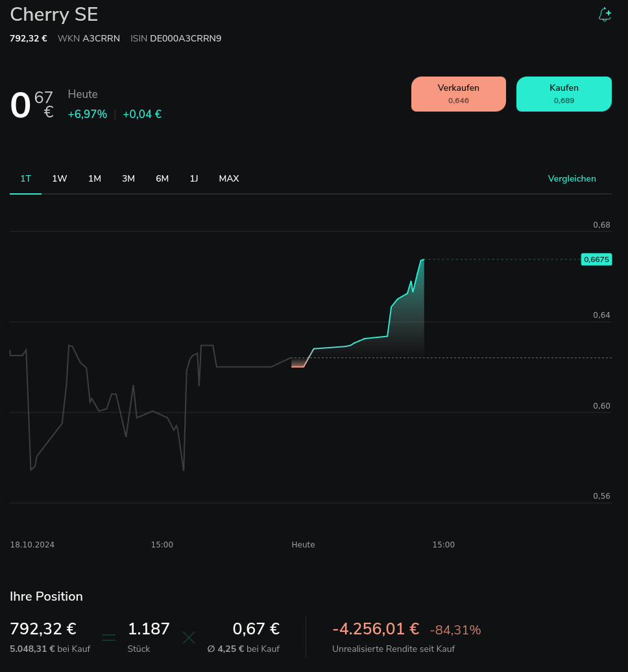
Task: Click the 0,56 axis label
Action: click(601, 496)
